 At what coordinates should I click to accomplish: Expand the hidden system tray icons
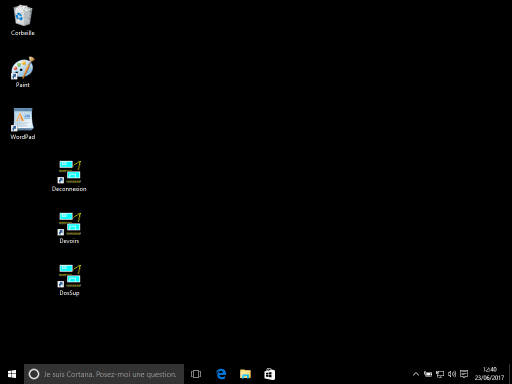(416, 374)
